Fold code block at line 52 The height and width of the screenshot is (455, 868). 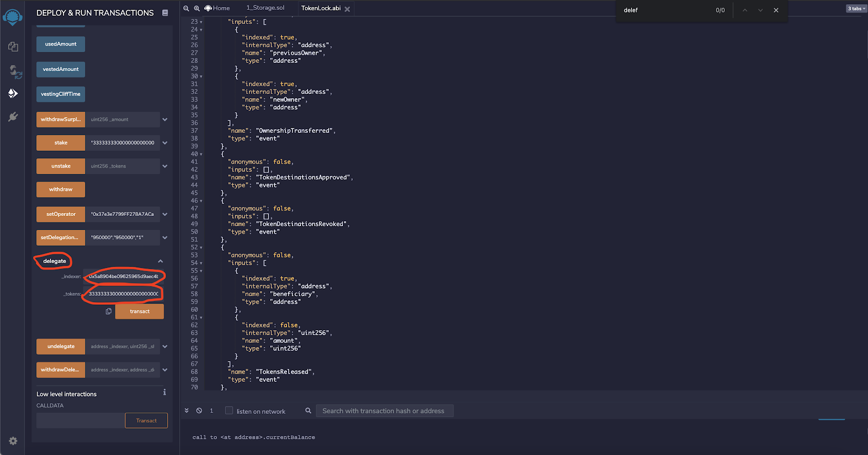(201, 248)
